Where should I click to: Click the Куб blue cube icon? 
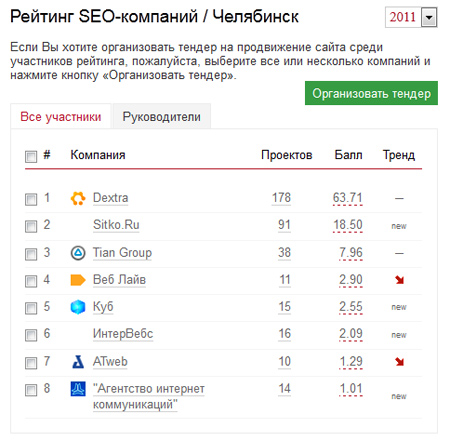(78, 307)
